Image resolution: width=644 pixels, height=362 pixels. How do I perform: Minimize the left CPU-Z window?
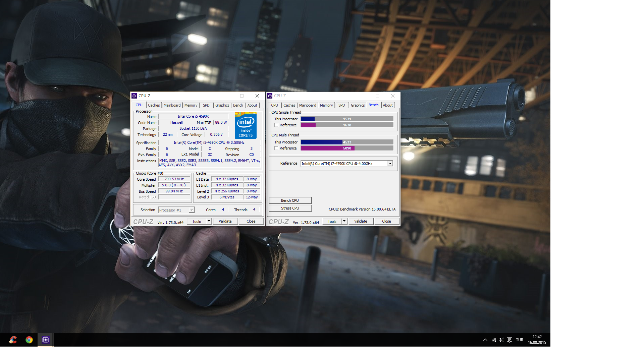tap(227, 96)
